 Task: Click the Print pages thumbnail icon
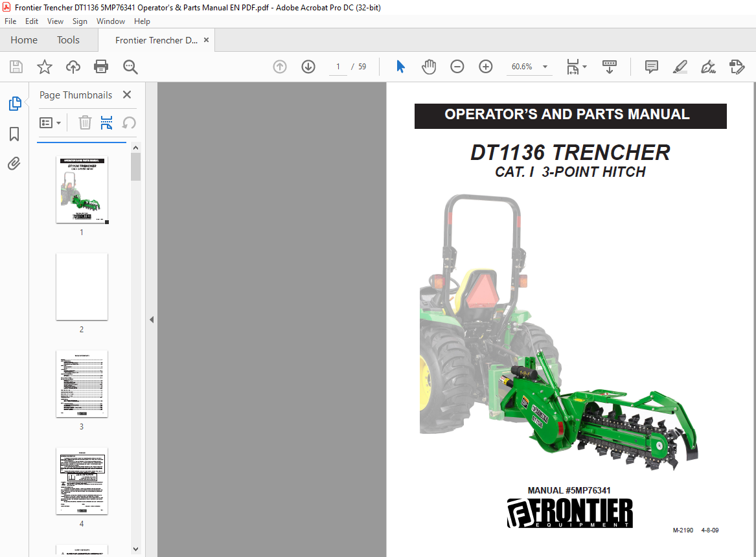point(106,122)
